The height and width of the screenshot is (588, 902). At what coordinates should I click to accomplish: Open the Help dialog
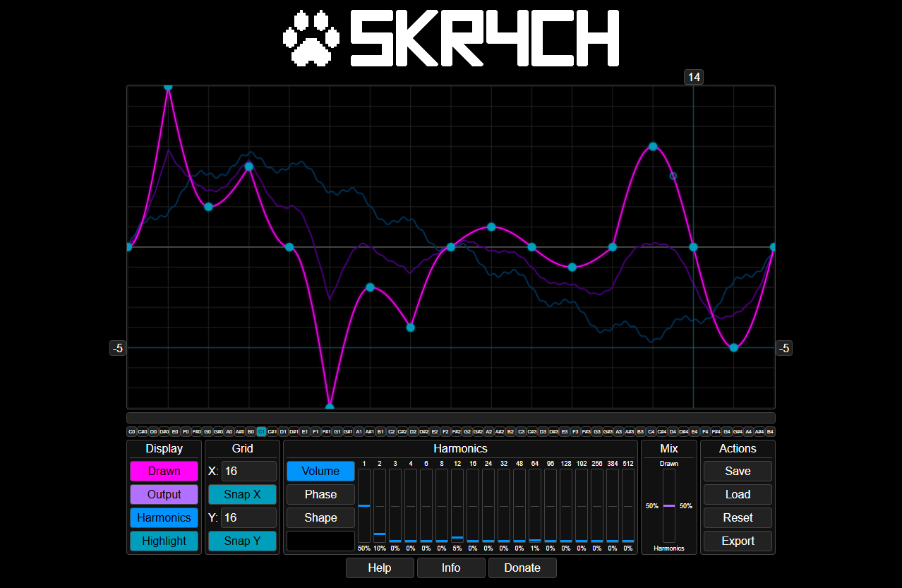click(379, 568)
